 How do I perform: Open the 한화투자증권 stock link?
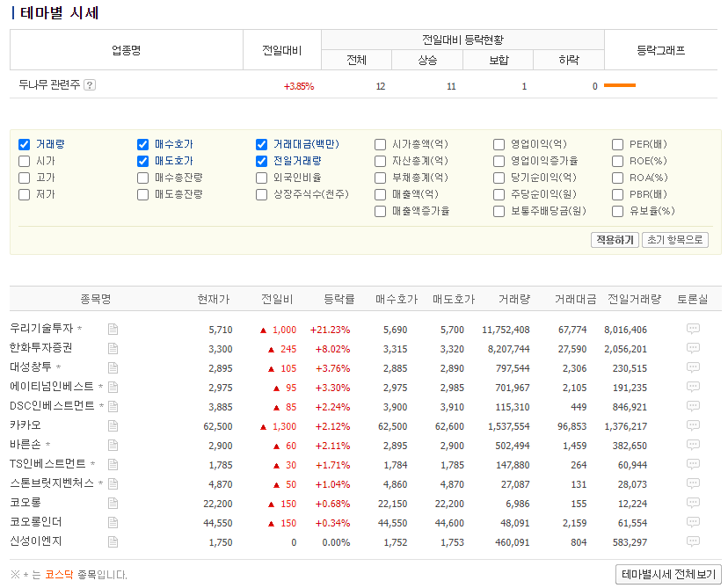40,347
